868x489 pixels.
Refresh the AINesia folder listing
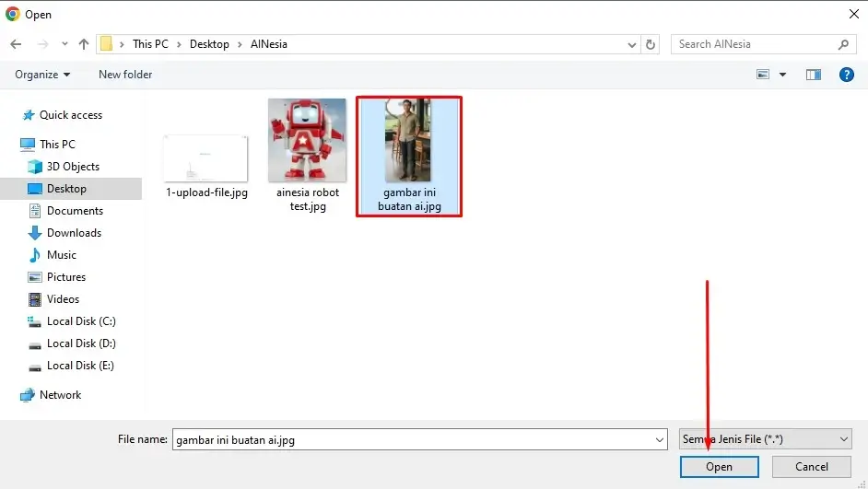651,44
